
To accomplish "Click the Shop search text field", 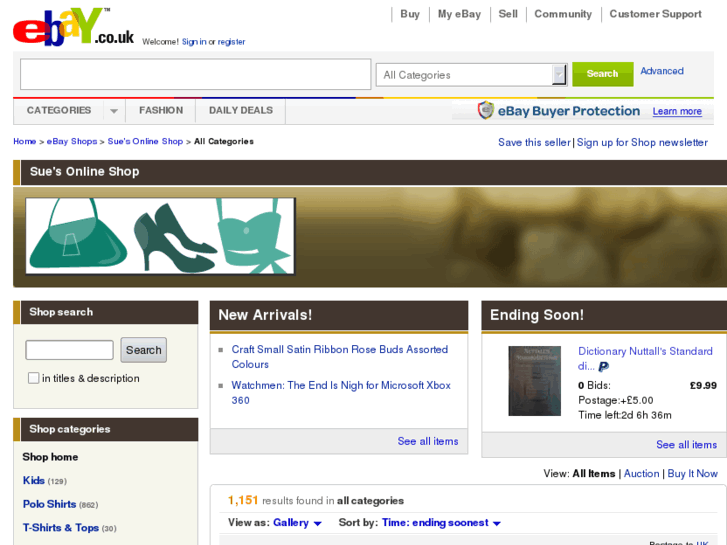I will coord(70,350).
